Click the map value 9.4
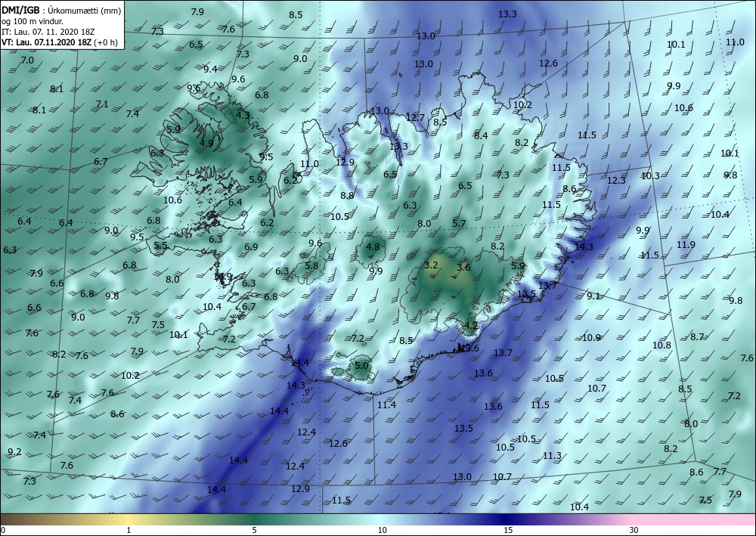The image size is (756, 536). click(210, 69)
